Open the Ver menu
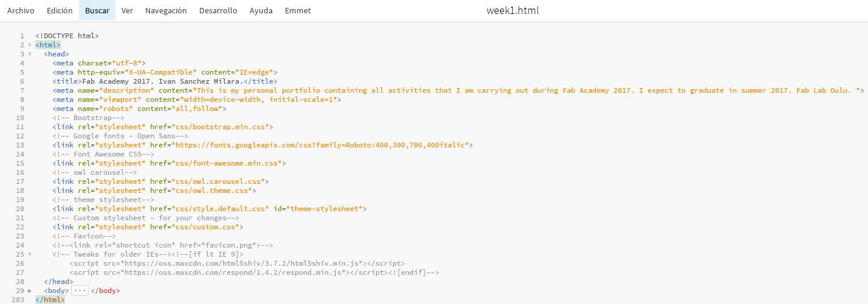Screen dimensions: 868x304 pos(127,10)
